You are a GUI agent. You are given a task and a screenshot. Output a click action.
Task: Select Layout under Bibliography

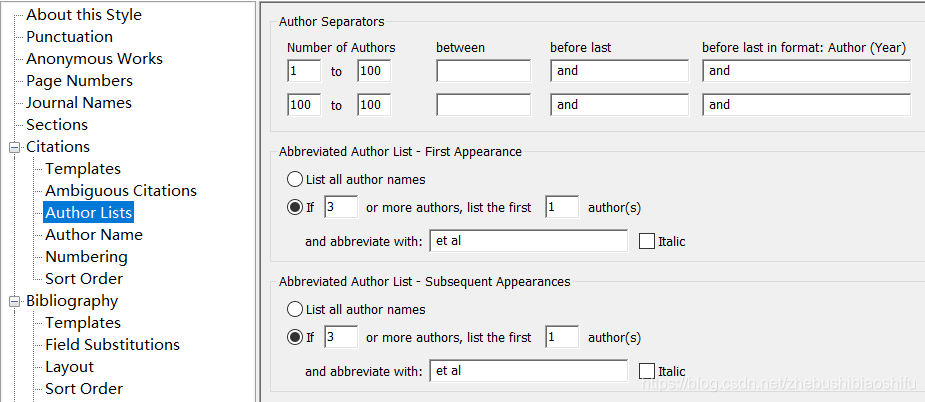pos(69,367)
